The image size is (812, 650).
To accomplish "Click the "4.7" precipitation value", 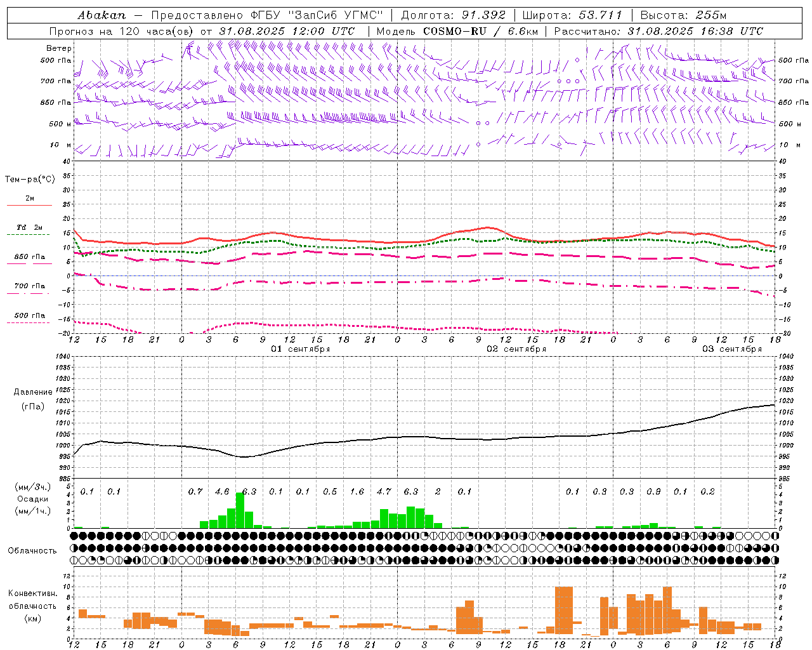I will (x=384, y=492).
